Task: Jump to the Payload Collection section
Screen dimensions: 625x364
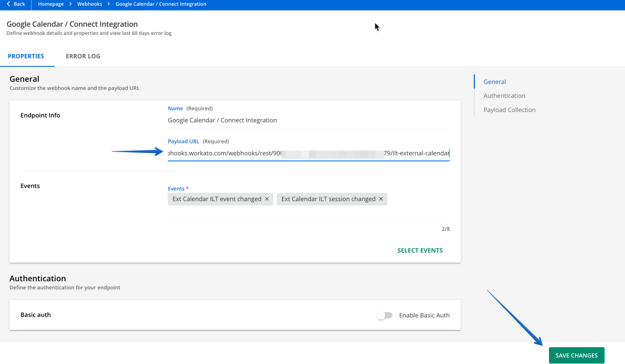Action: (x=509, y=109)
